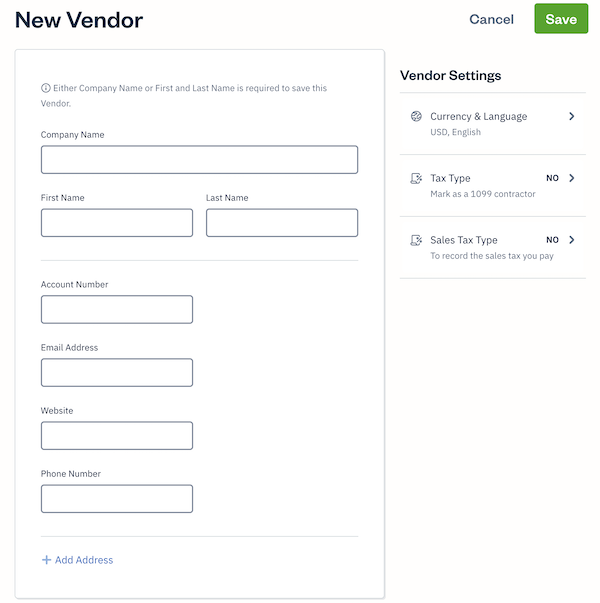600x603 pixels.
Task: Click the Currency & Language globe icon
Action: 416,117
